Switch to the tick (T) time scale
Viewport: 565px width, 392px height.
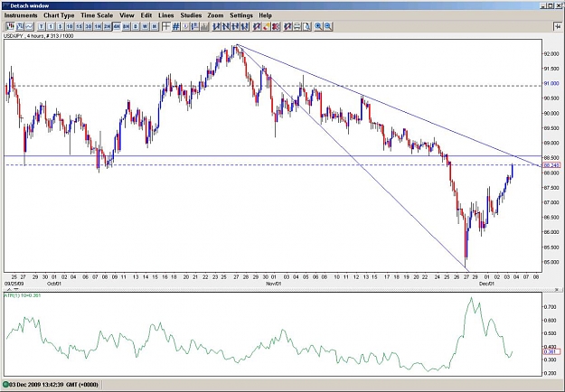[x=41, y=26]
